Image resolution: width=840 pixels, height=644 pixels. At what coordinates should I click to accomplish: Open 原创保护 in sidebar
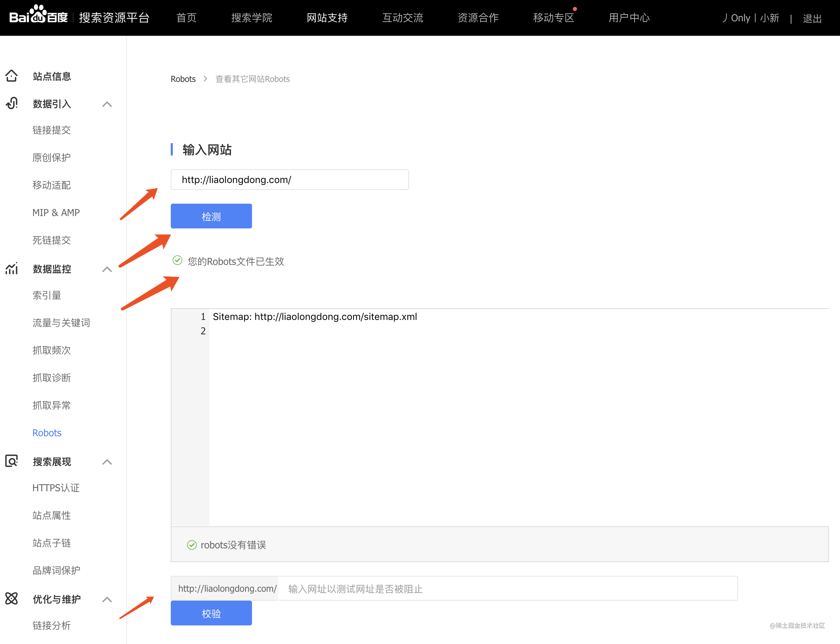52,158
